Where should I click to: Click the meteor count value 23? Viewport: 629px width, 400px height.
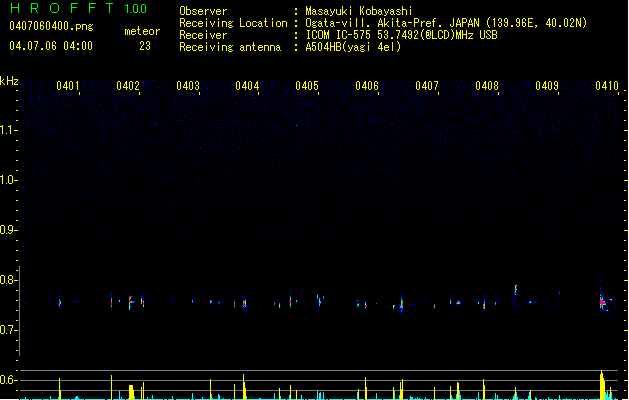click(x=145, y=46)
